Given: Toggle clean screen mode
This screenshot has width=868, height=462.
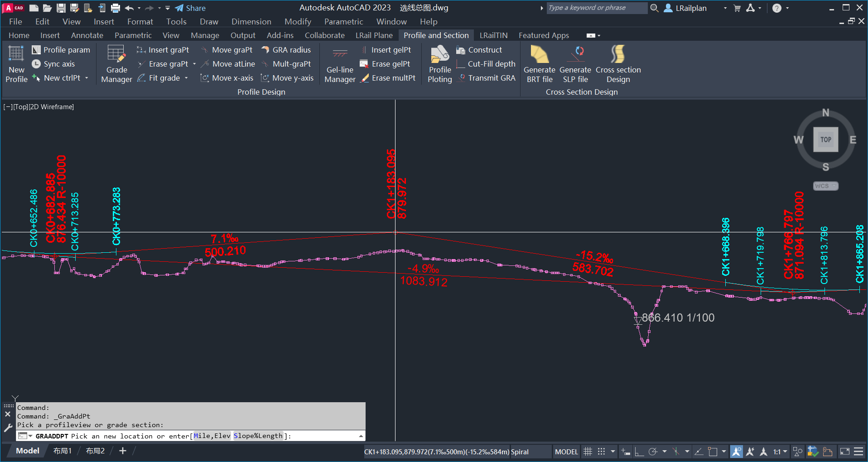Looking at the screenshot, I should click(844, 451).
